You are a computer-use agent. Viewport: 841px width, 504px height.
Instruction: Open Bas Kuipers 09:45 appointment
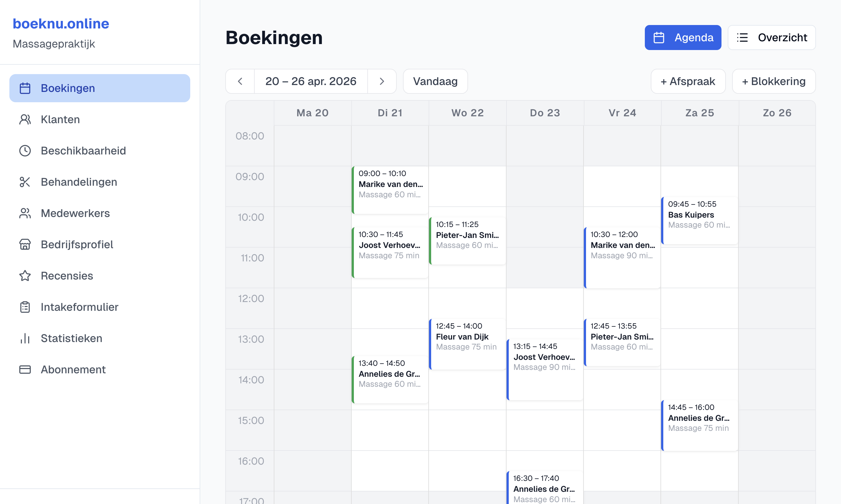699,220
